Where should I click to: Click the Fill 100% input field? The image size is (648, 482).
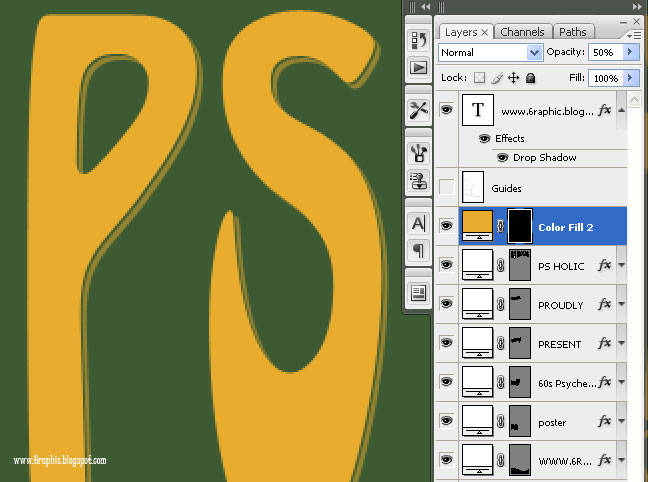coord(605,78)
